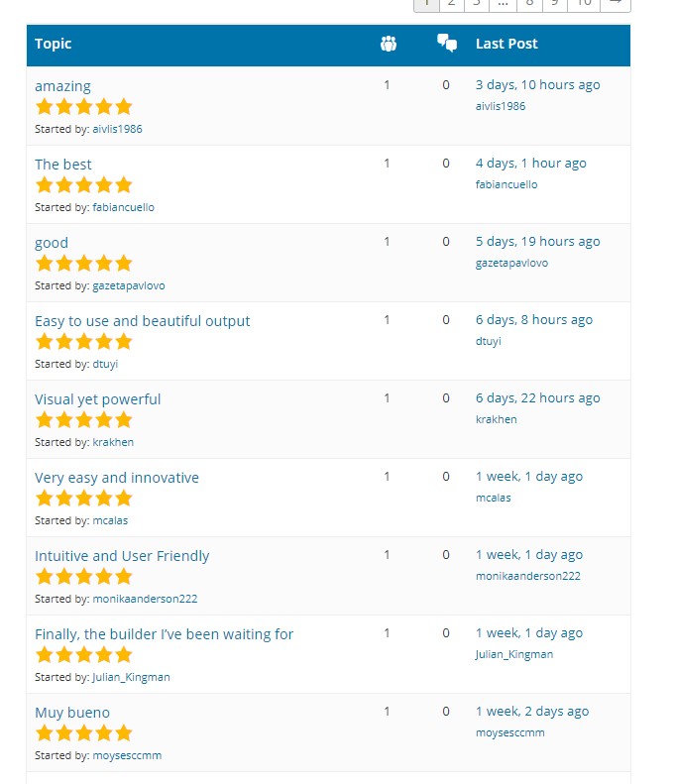Click the star rating under 'Visual yet powerful'
Screen dimensions: 674x784
83,420
